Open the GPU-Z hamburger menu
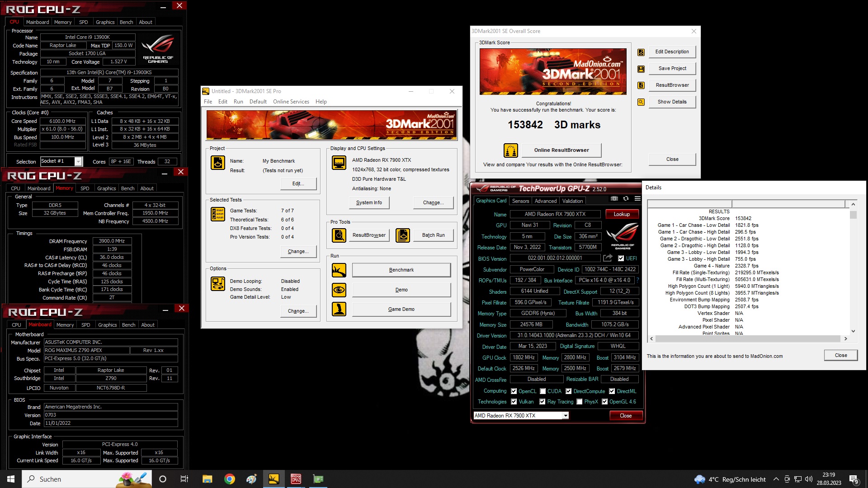Viewport: 868px width, 488px height. click(x=637, y=198)
